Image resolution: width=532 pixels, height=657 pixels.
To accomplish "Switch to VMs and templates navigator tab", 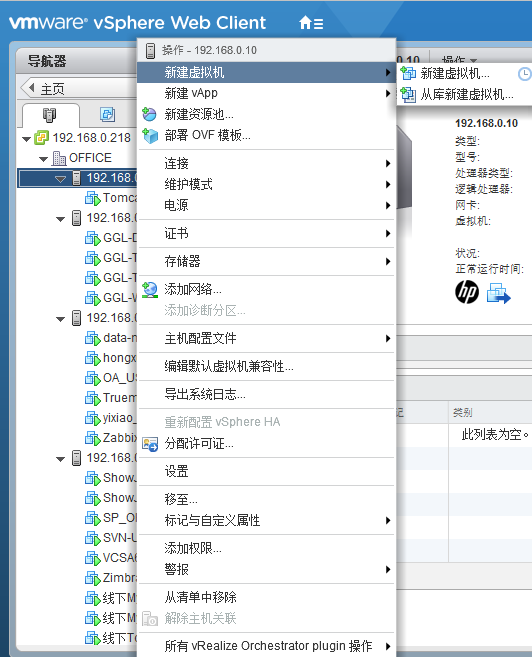I will [x=107, y=114].
